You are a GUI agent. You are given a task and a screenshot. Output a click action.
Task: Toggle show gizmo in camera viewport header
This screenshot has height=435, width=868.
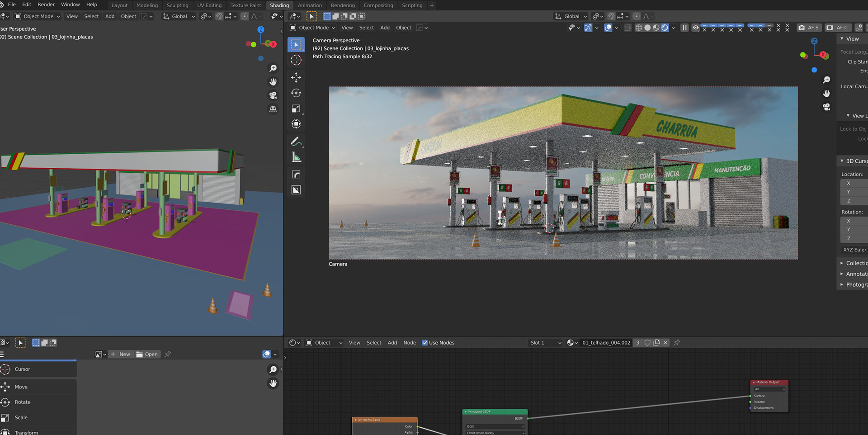[x=588, y=28]
